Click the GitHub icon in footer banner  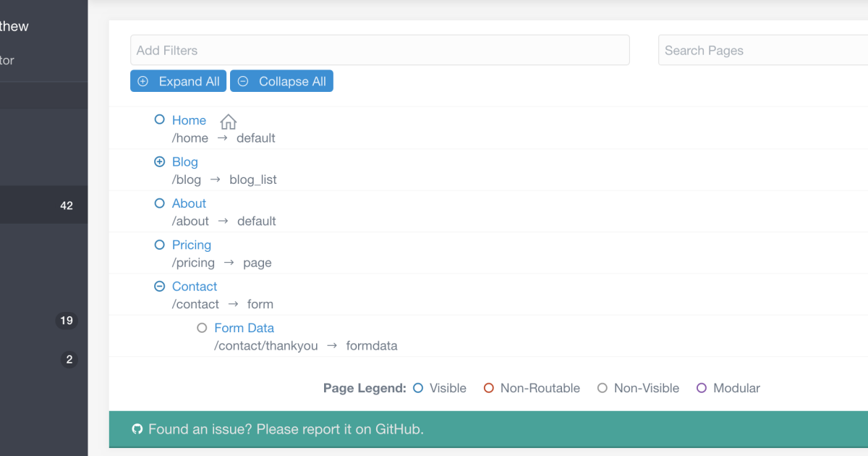137,429
